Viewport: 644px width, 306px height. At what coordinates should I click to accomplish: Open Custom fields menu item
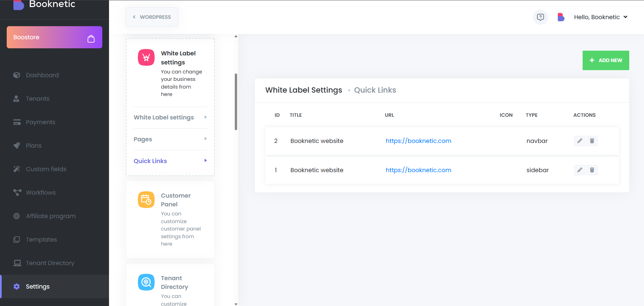pos(54,169)
